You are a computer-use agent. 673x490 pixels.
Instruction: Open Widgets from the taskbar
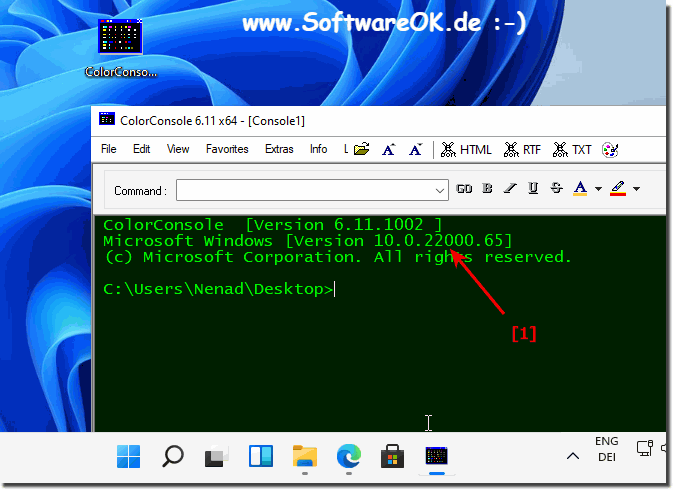coord(261,456)
